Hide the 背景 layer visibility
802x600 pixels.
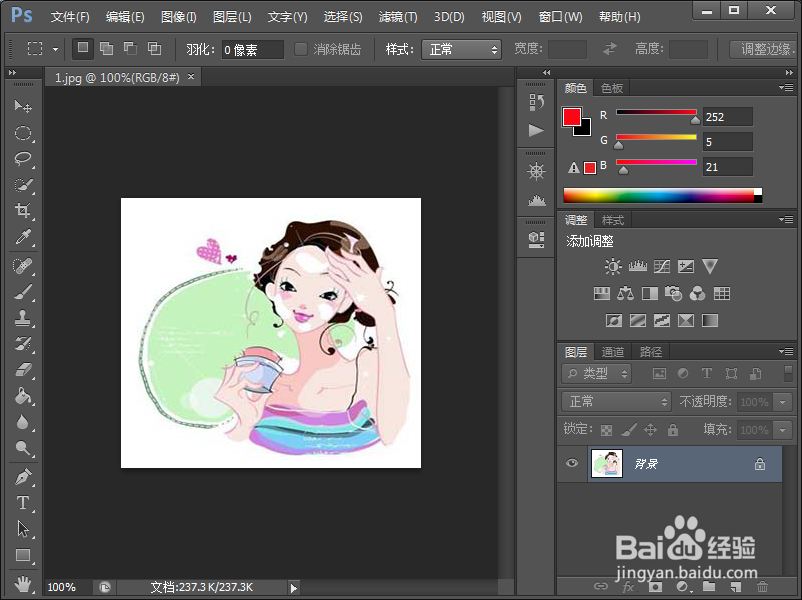[x=572, y=463]
